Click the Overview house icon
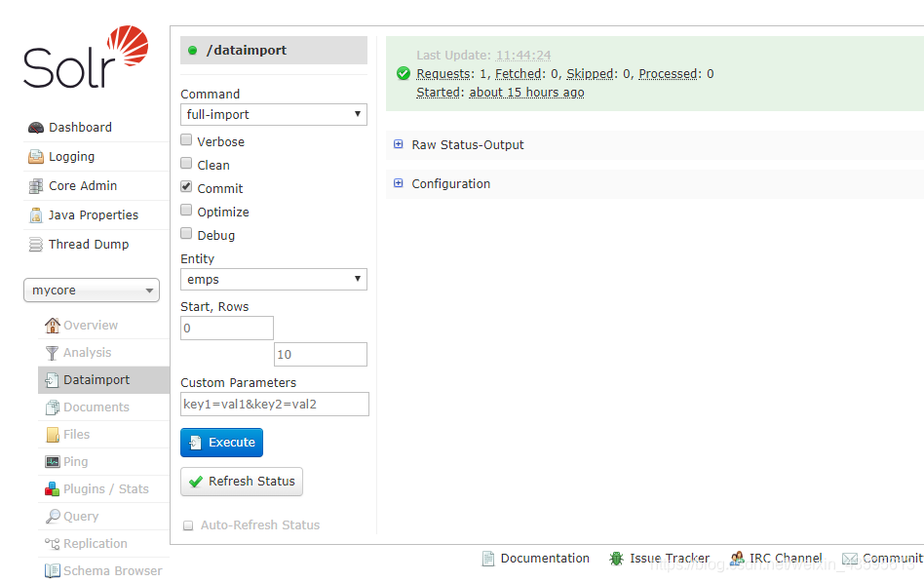924x582 pixels. tap(53, 325)
